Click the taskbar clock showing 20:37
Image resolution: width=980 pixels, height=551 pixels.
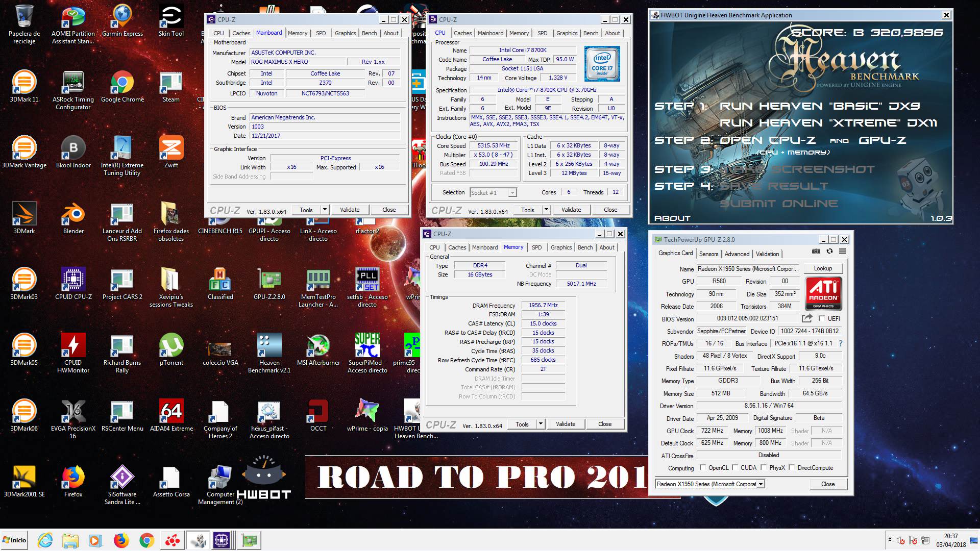tap(950, 540)
